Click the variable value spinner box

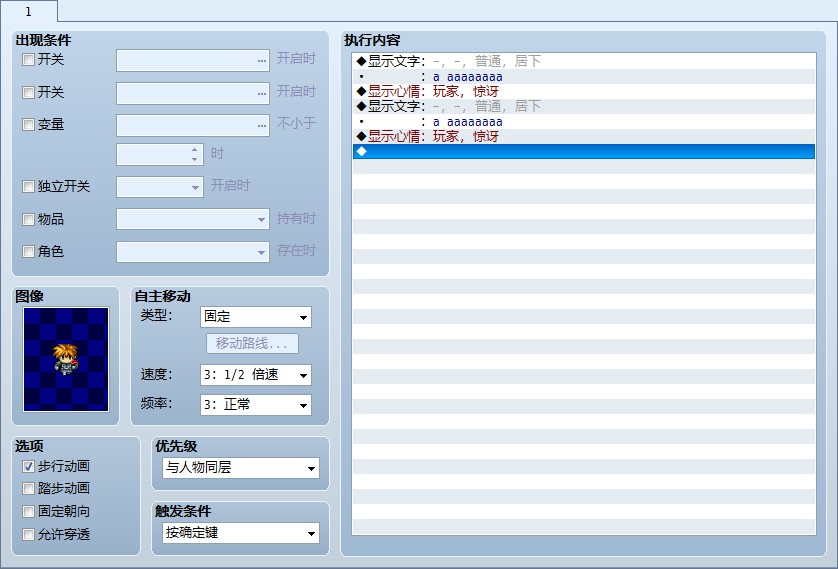click(160, 154)
